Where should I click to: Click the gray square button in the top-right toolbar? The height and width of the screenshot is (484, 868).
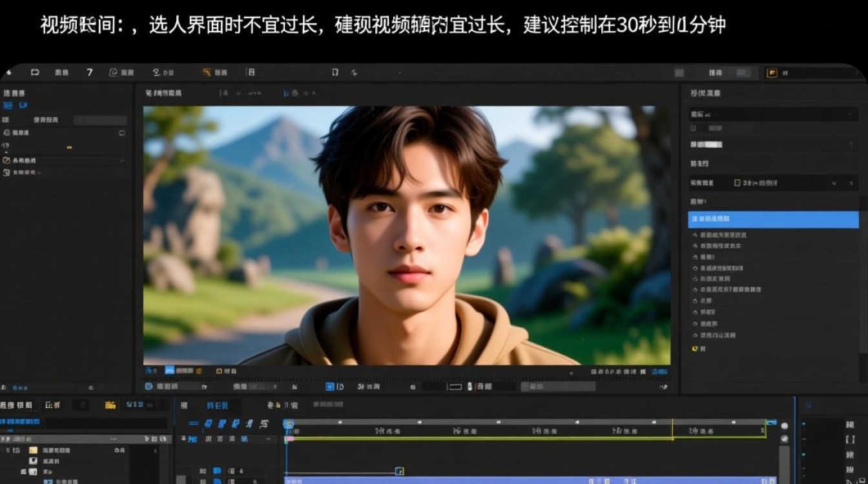click(678, 73)
